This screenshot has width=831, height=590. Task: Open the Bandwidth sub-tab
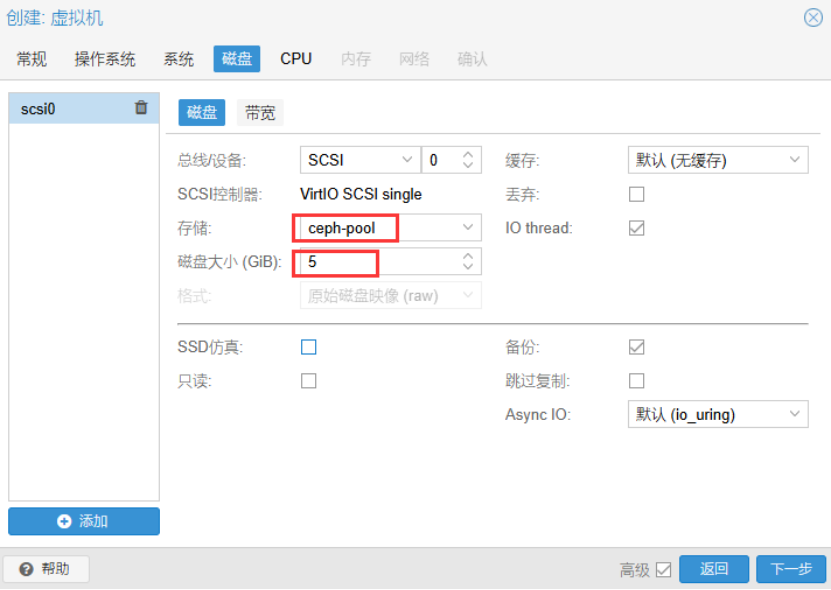point(260,113)
